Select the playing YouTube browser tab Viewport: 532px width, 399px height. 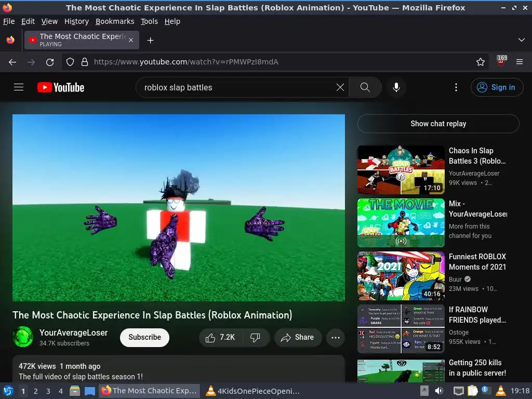(82, 40)
